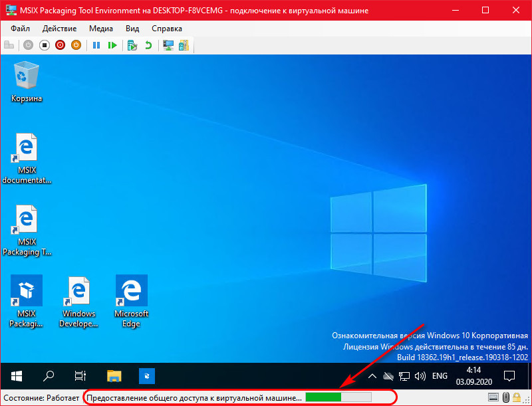Viewport: 532px width, 406px height.
Task: Select MSIX Packagi... box icon shortcut
Action: pos(27,301)
